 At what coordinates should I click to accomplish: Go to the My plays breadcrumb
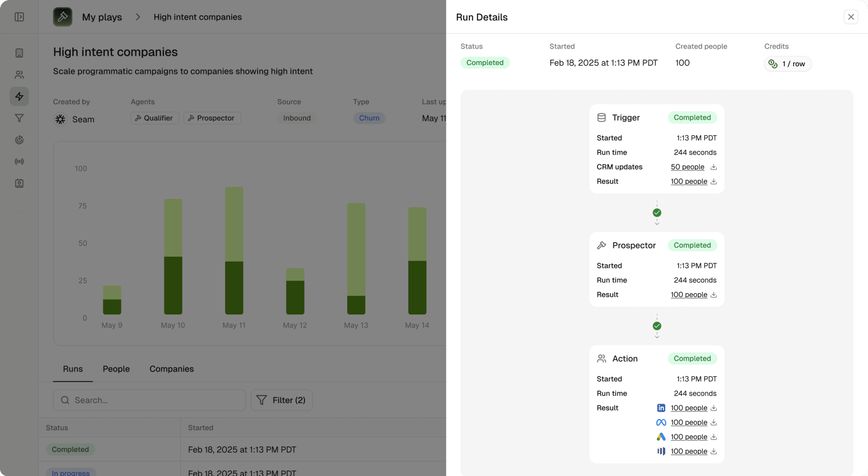[102, 17]
